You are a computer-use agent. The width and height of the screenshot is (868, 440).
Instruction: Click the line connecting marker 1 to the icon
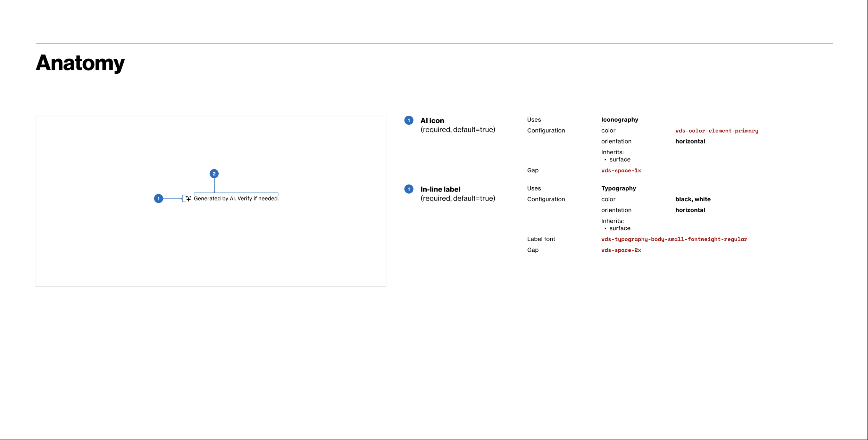pyautogui.click(x=172, y=199)
